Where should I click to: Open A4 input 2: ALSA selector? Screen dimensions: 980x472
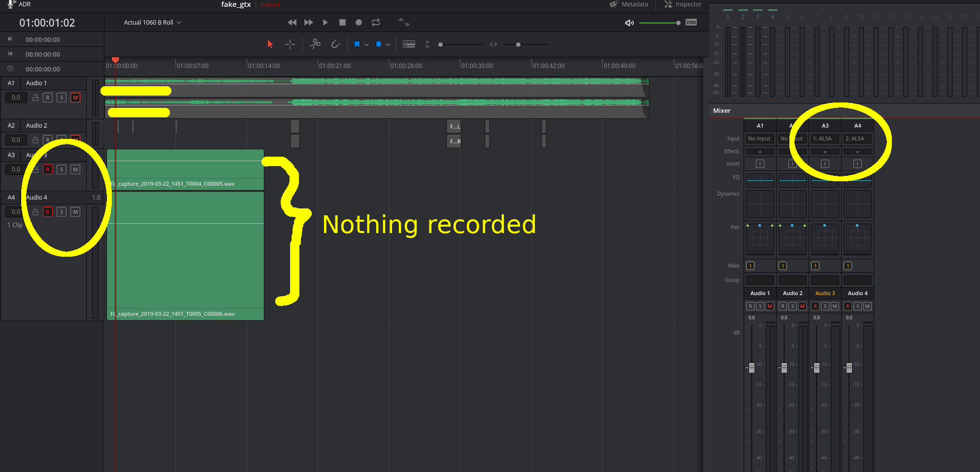coord(857,139)
